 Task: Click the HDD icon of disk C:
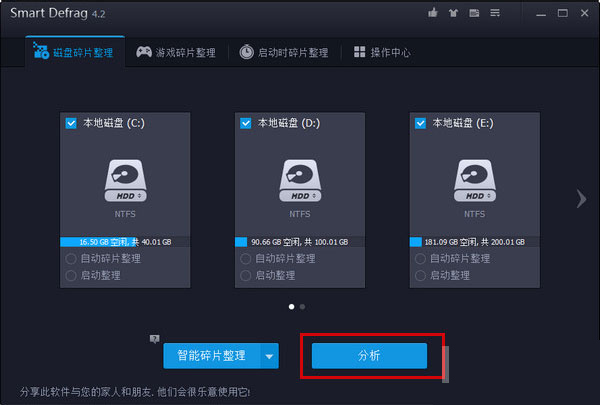[x=126, y=180]
